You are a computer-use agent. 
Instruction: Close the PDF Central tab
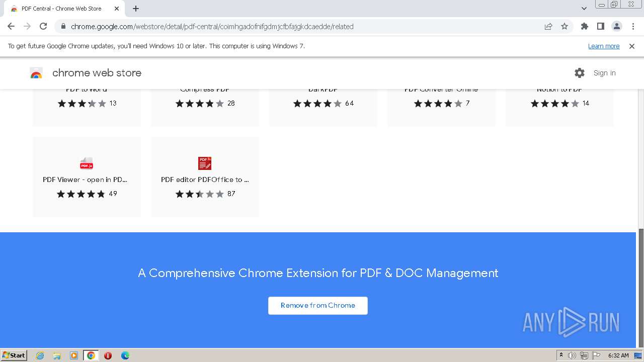(117, 9)
